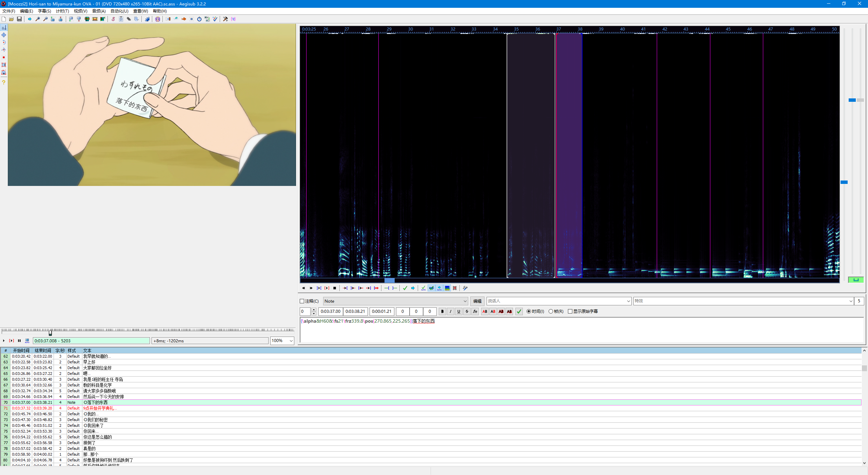Expand the 特效 effect dropdown
Viewport: 868px width, 475px height.
[x=851, y=301]
